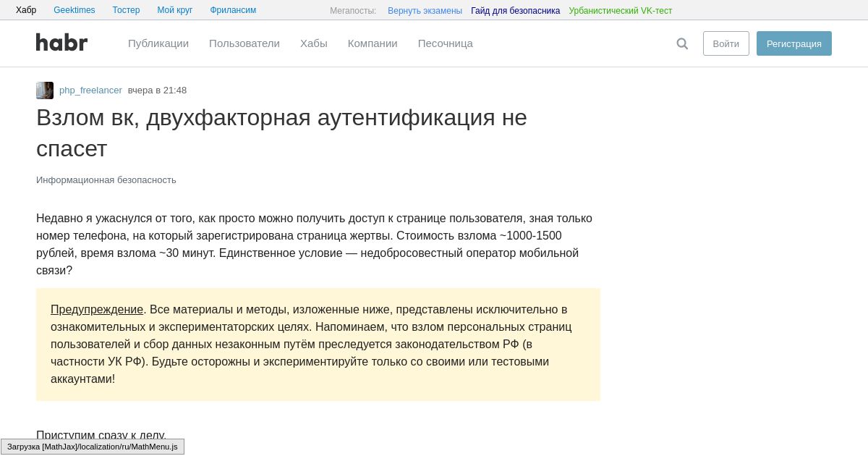
Task: Open the php_freelancer author profile
Action: point(90,90)
